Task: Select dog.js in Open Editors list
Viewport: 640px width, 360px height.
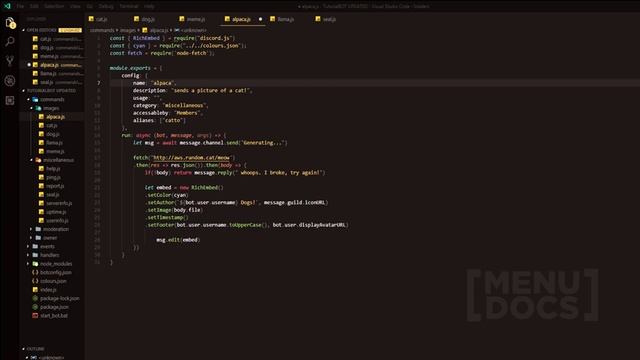Action: tap(52, 48)
